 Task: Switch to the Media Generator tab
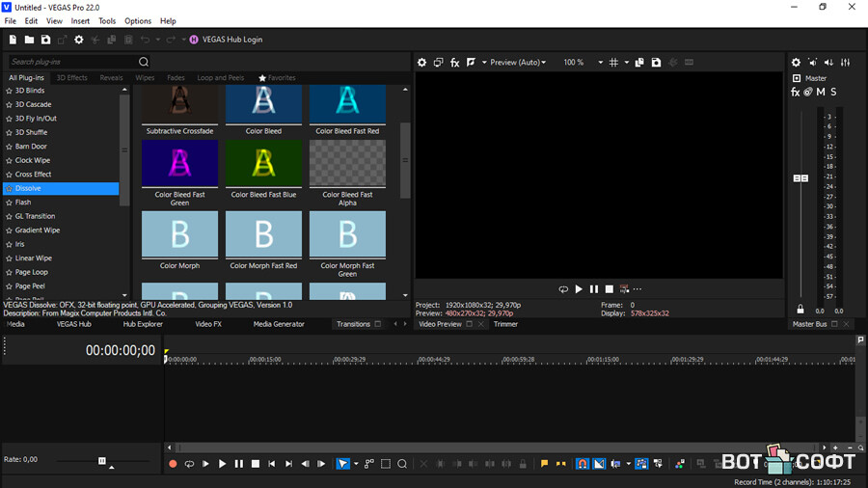coord(279,324)
